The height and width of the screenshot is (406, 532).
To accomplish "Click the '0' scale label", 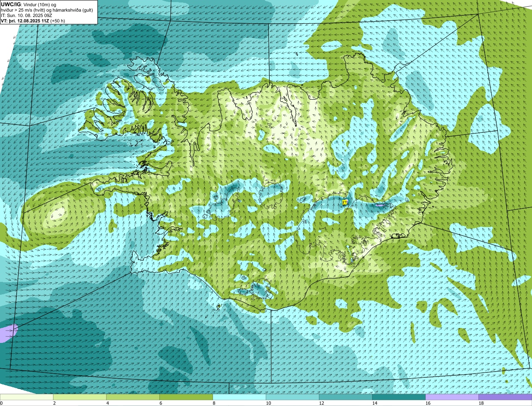I will (1, 403).
